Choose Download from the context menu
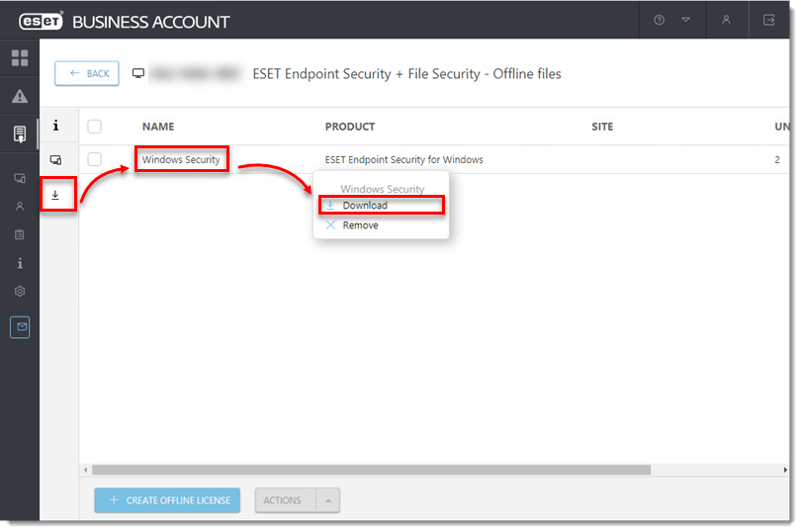This screenshot has width=801, height=532. coord(381,206)
